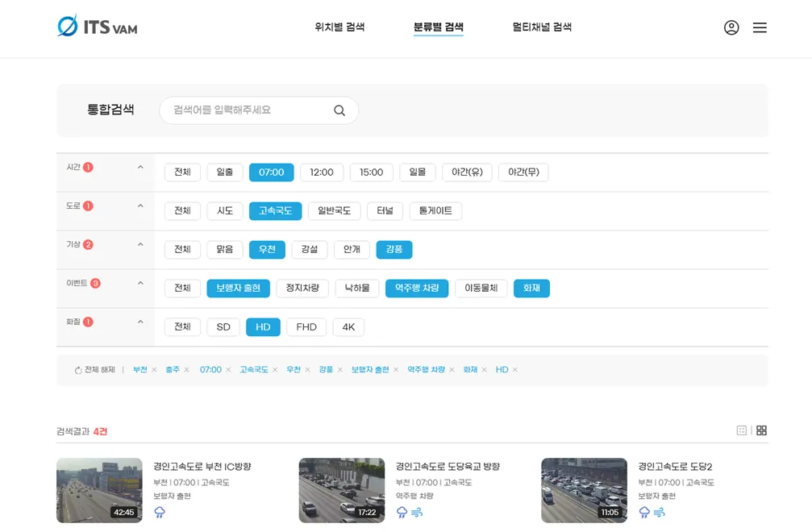
Task: Click 경인고속도로 도당육교 방향 title link
Action: (x=448, y=467)
